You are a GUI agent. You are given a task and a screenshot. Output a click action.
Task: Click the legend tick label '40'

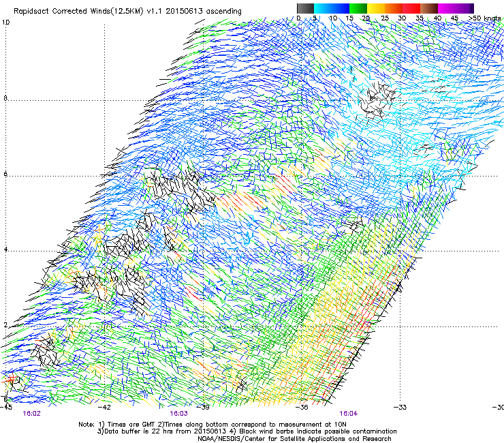pyautogui.click(x=437, y=18)
